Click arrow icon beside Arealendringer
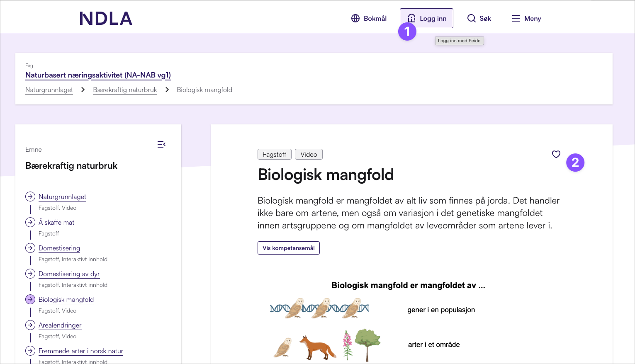This screenshot has height=364, width=635. click(x=30, y=325)
